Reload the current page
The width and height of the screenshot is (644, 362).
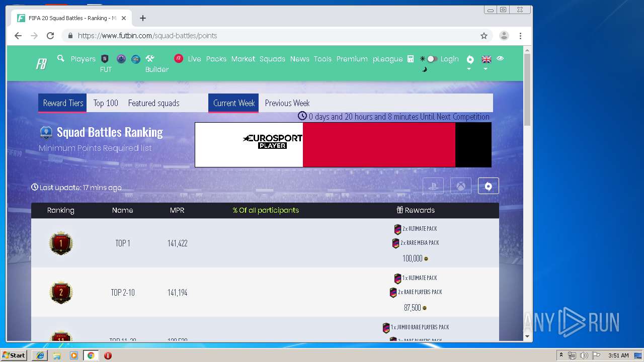click(x=50, y=36)
